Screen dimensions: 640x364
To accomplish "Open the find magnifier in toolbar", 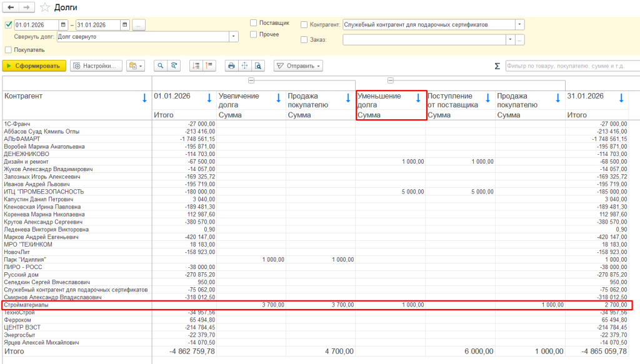I will (x=161, y=66).
